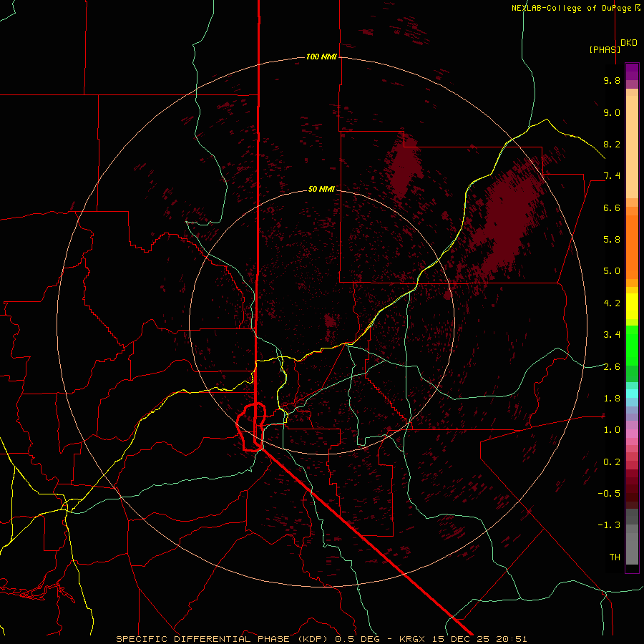
Task: Click the product title text at the bottom
Action: tap(321, 639)
